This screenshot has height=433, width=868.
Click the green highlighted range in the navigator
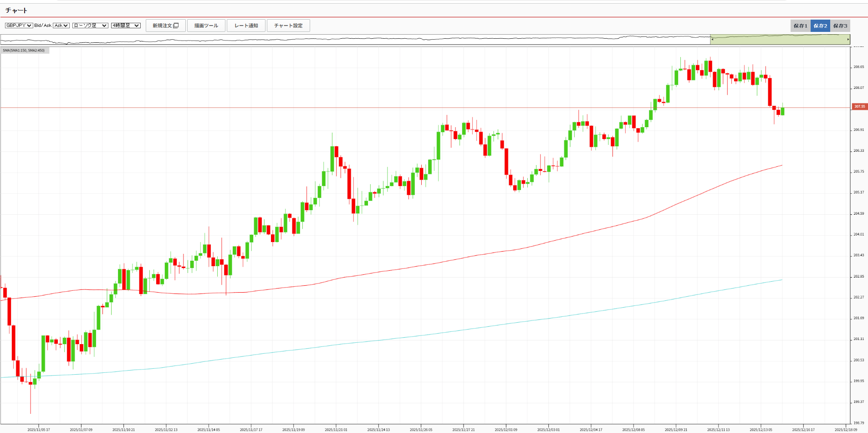[780, 40]
